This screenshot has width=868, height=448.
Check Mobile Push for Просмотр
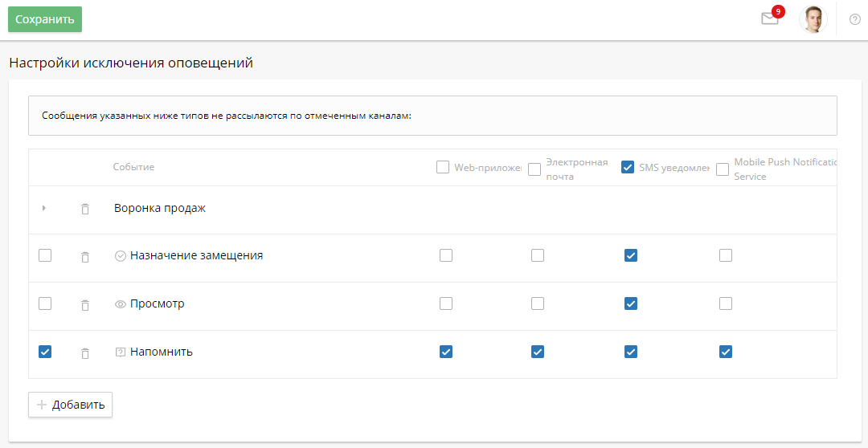click(726, 303)
